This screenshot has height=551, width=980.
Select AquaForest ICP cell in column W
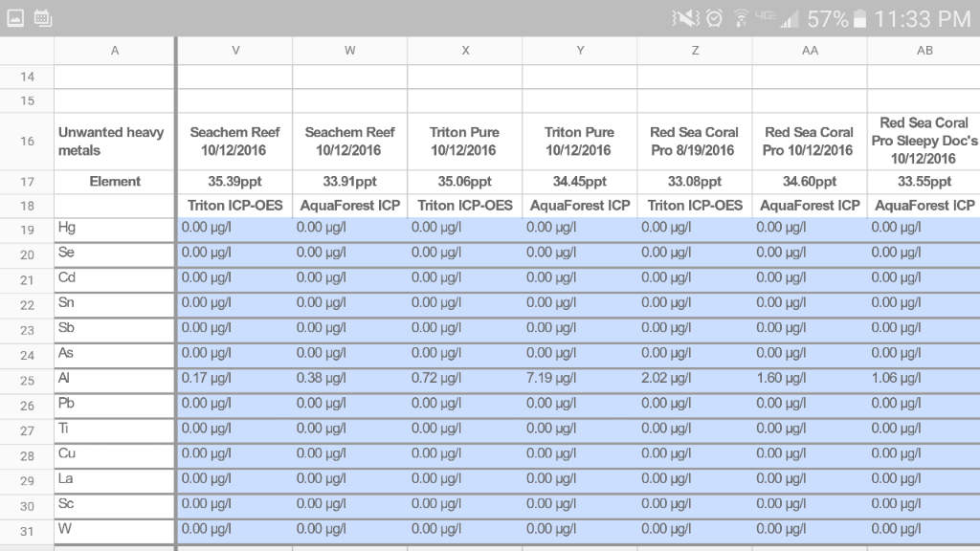[x=350, y=206]
